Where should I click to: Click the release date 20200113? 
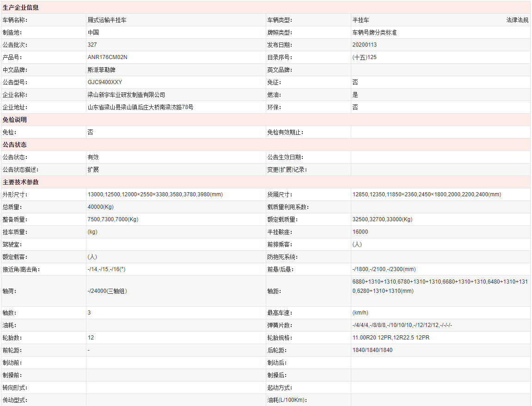click(x=364, y=45)
